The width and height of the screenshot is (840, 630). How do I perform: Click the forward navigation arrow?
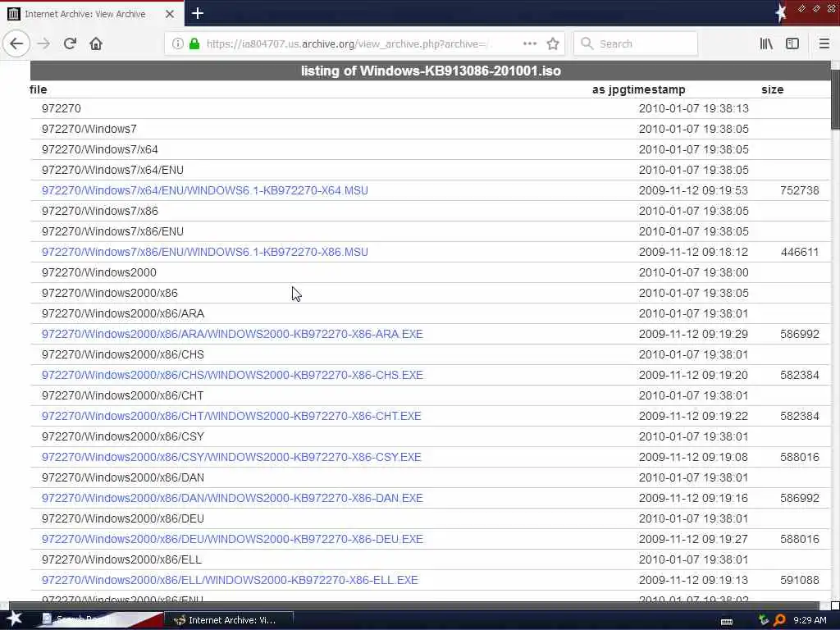pos(44,43)
